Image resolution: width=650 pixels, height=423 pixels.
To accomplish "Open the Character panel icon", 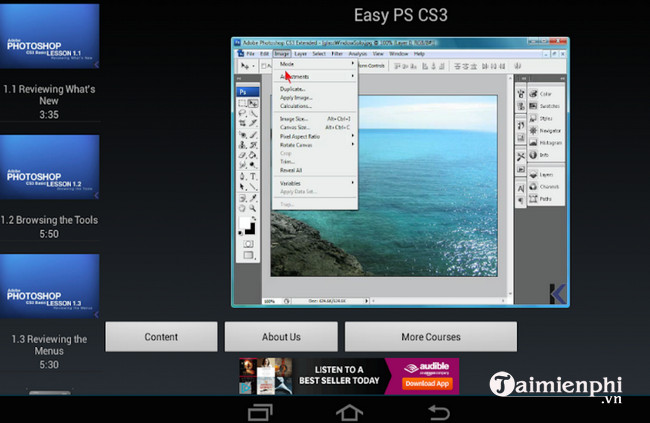I will click(x=521, y=189).
